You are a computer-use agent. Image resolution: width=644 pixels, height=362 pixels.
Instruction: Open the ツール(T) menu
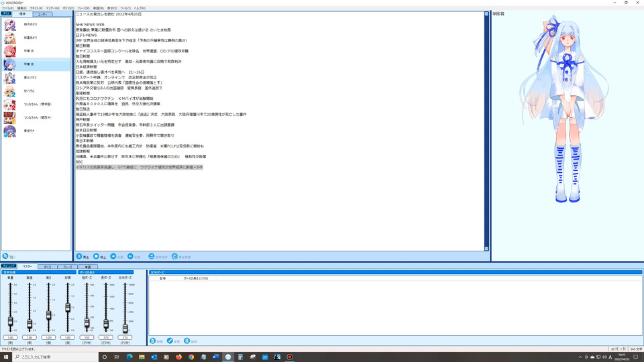pos(125,8)
